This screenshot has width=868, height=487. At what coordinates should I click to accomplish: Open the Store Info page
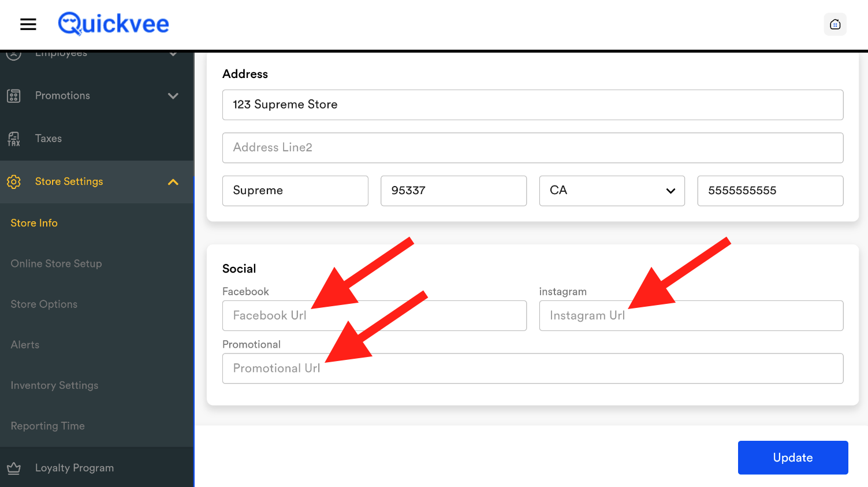coord(34,223)
